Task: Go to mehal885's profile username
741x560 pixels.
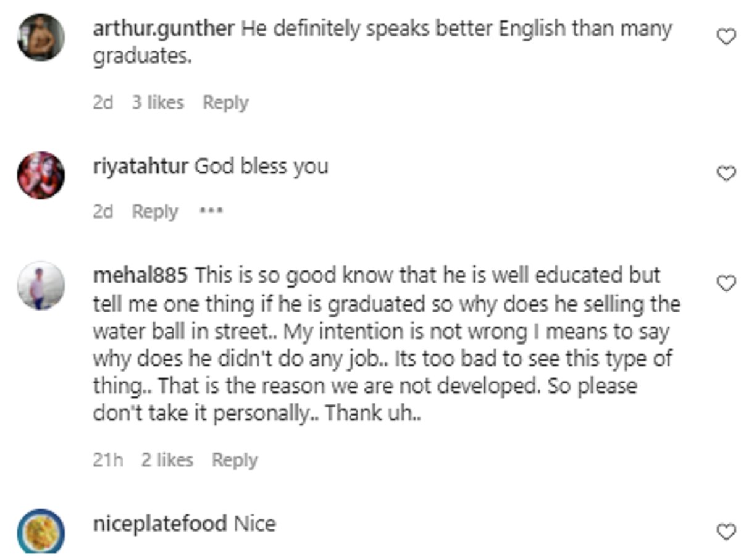Action: [x=140, y=275]
